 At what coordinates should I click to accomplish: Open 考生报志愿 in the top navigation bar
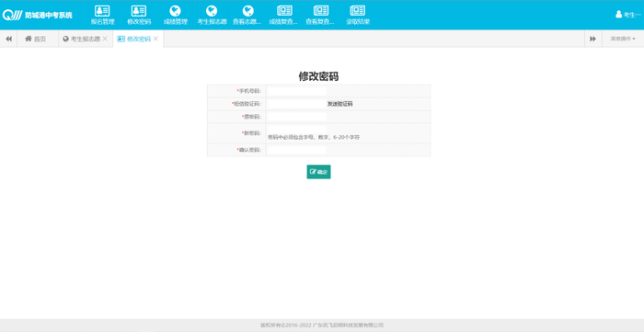(x=212, y=16)
